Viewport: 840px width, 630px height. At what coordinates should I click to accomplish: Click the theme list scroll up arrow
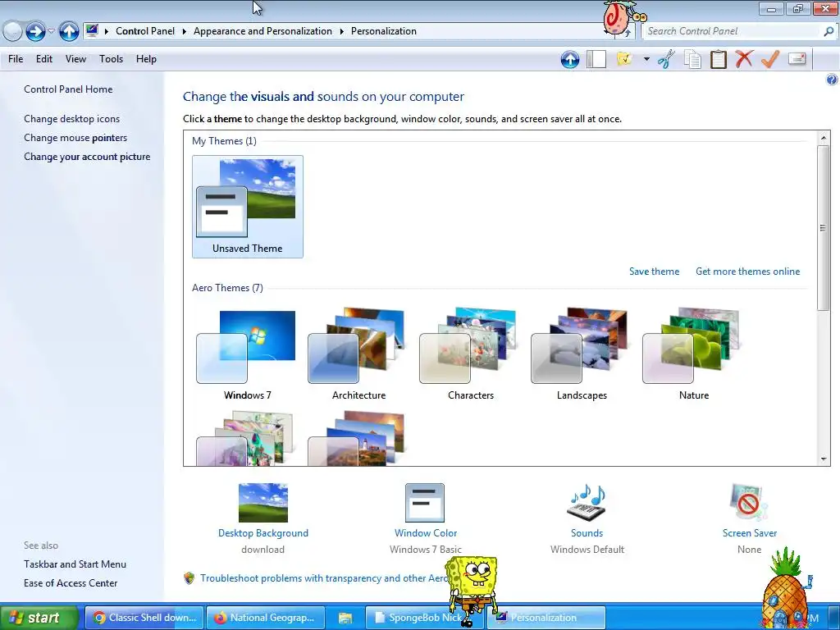[x=824, y=138]
